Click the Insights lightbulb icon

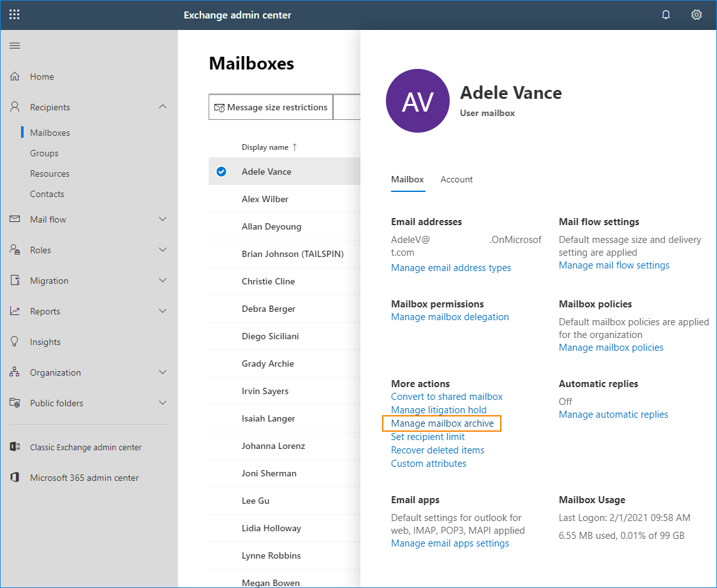[15, 342]
